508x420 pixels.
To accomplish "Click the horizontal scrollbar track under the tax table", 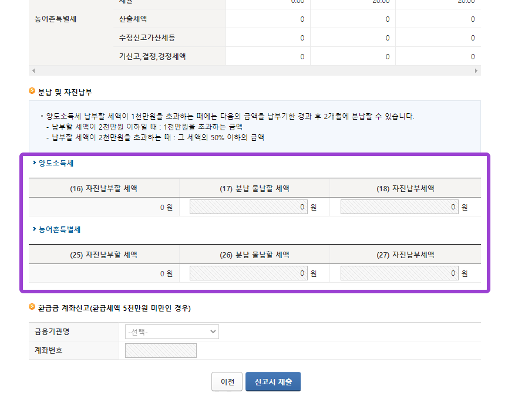I will pyautogui.click(x=254, y=70).
